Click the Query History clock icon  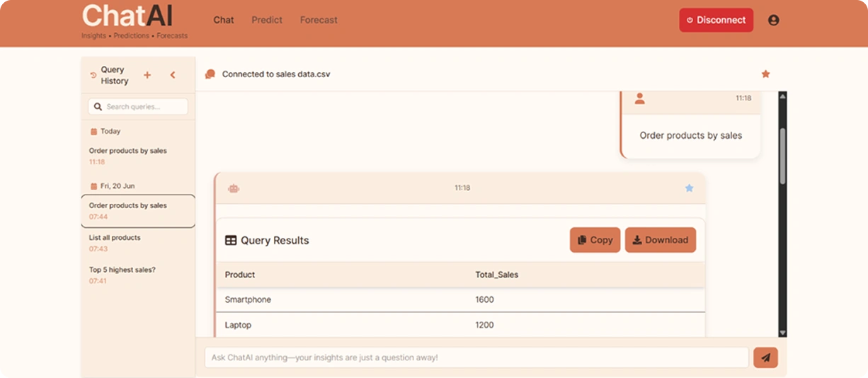click(x=93, y=75)
